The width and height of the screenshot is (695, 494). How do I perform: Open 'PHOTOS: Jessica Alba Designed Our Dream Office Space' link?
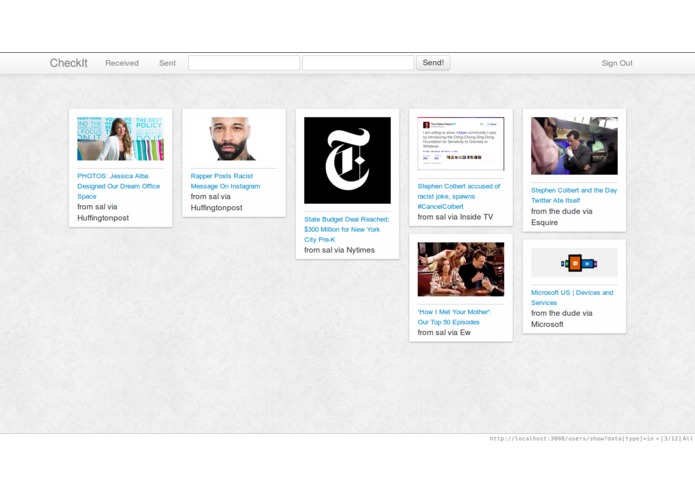(118, 186)
